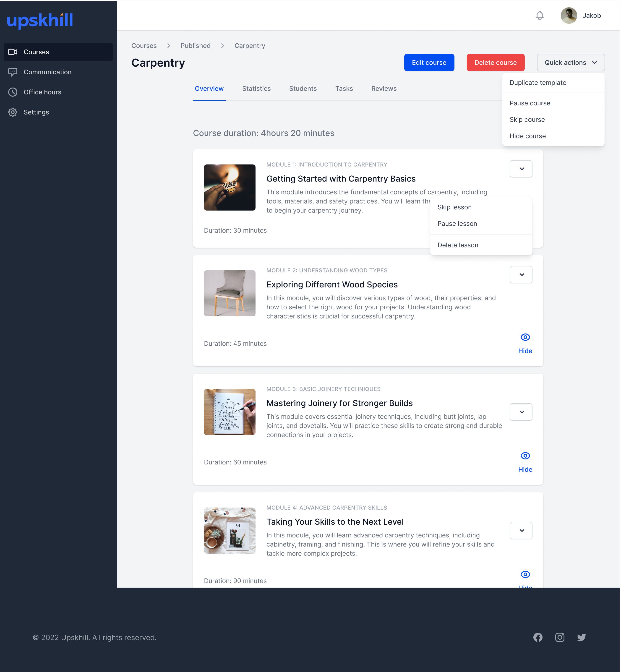Expand Module 4 chevron dropdown
Screen dimensions: 621x672
(x=521, y=531)
